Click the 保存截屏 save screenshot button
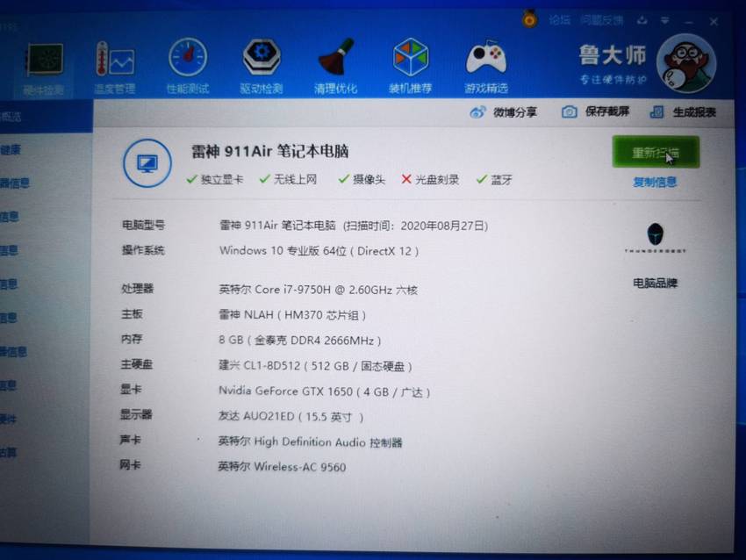This screenshot has width=746, height=560. click(596, 111)
